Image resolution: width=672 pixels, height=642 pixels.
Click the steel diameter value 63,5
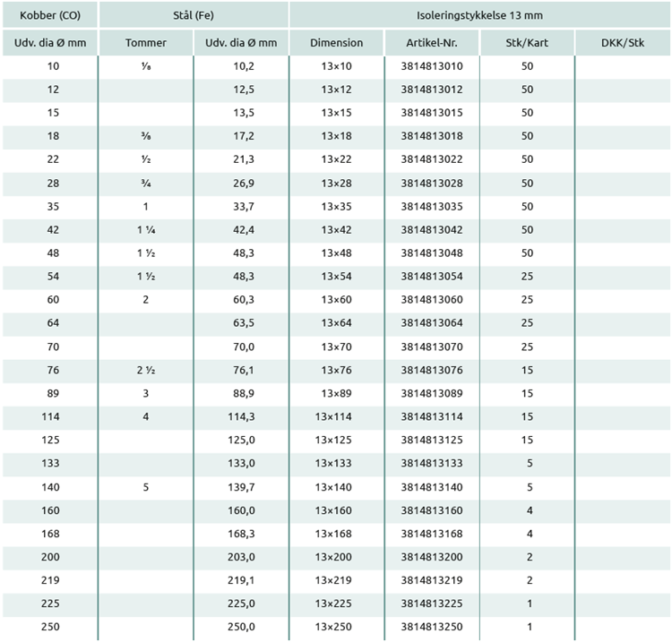[x=244, y=323]
